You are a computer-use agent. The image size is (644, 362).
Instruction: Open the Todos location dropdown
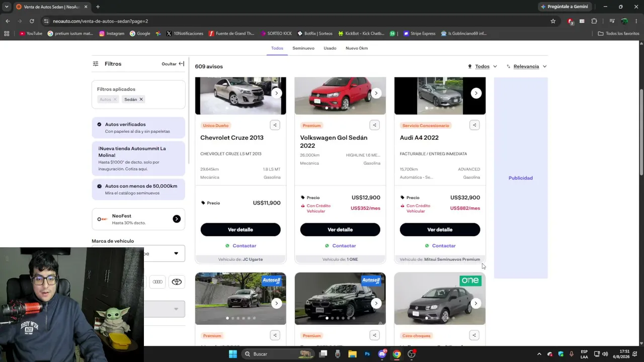pyautogui.click(x=482, y=66)
